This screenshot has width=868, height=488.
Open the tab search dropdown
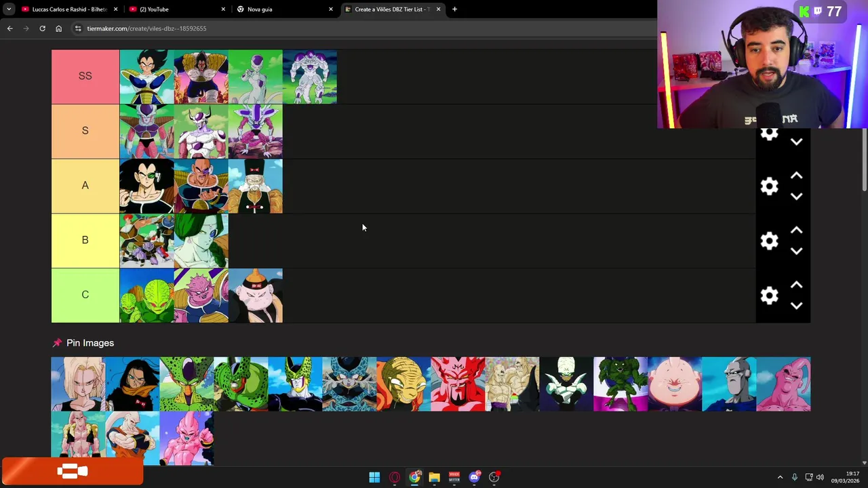click(x=8, y=9)
